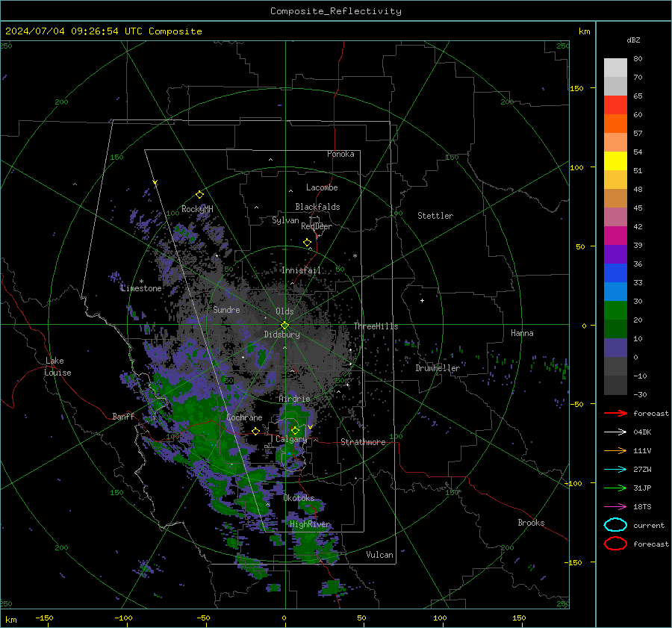The height and width of the screenshot is (628, 672).
Task: Click the green echo cell near HighRiver
Action: (311, 544)
